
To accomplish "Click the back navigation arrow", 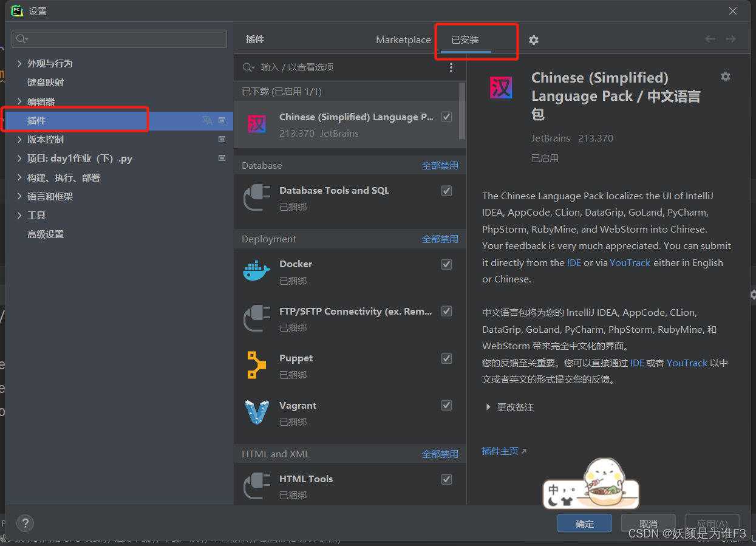I will [x=710, y=39].
